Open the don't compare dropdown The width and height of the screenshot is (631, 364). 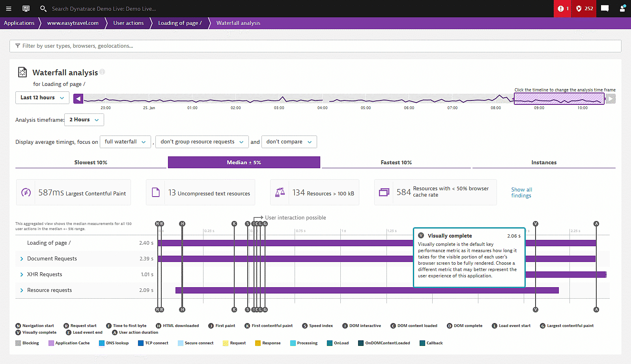pos(289,142)
